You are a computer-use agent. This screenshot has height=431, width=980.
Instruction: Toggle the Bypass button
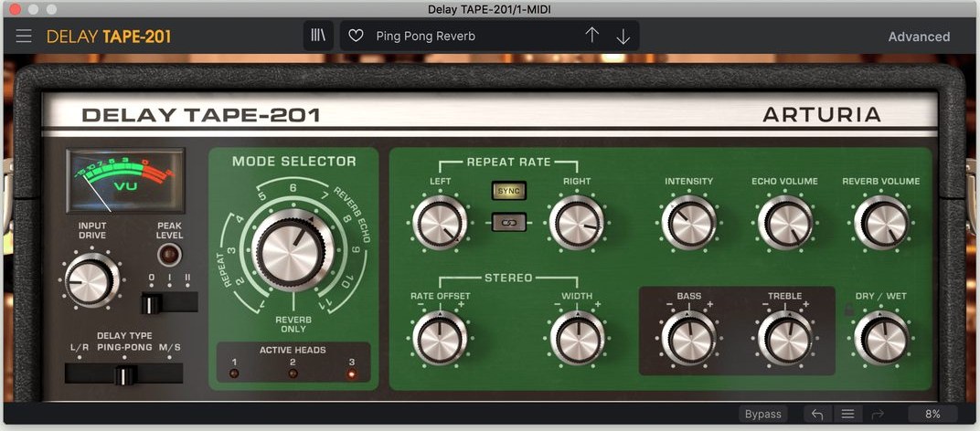[x=763, y=415]
